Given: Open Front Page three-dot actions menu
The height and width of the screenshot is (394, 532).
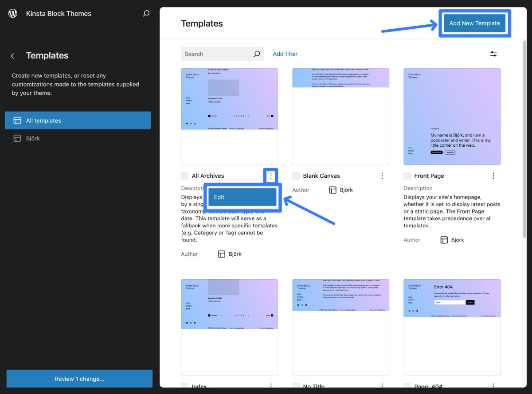Looking at the screenshot, I should (x=493, y=176).
